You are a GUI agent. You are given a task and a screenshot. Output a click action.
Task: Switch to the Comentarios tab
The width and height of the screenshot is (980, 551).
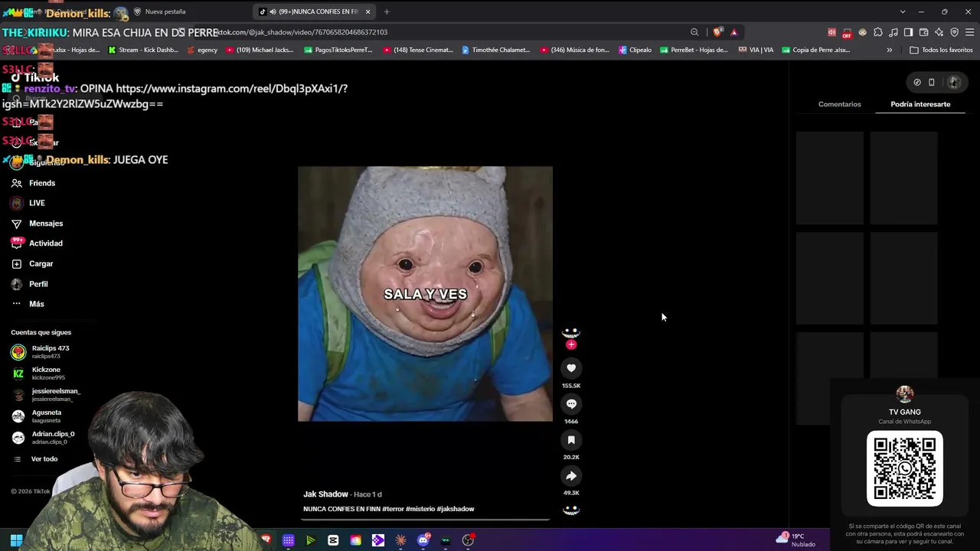[840, 104]
